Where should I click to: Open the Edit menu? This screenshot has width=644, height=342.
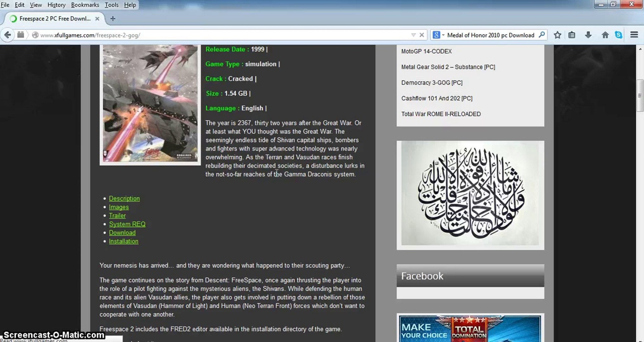click(x=19, y=5)
